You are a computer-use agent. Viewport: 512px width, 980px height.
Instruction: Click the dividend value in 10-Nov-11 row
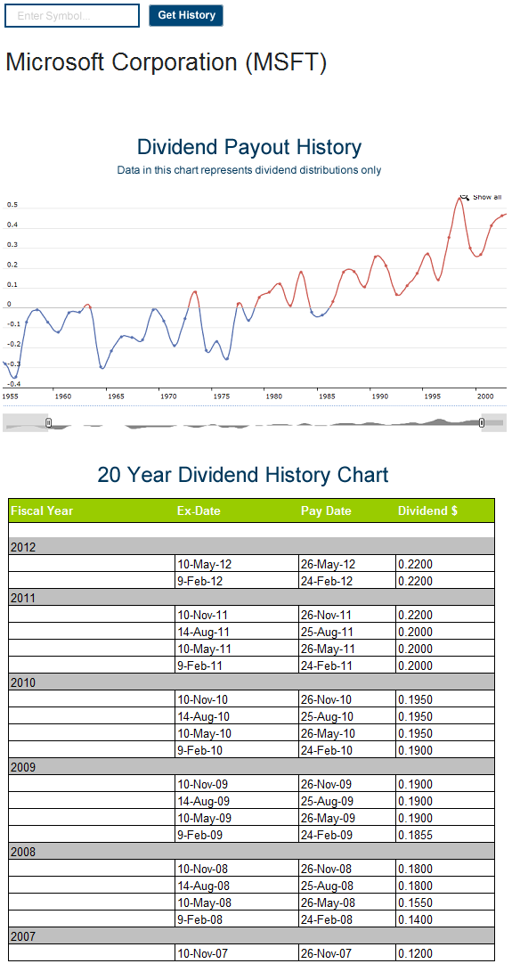click(x=415, y=615)
